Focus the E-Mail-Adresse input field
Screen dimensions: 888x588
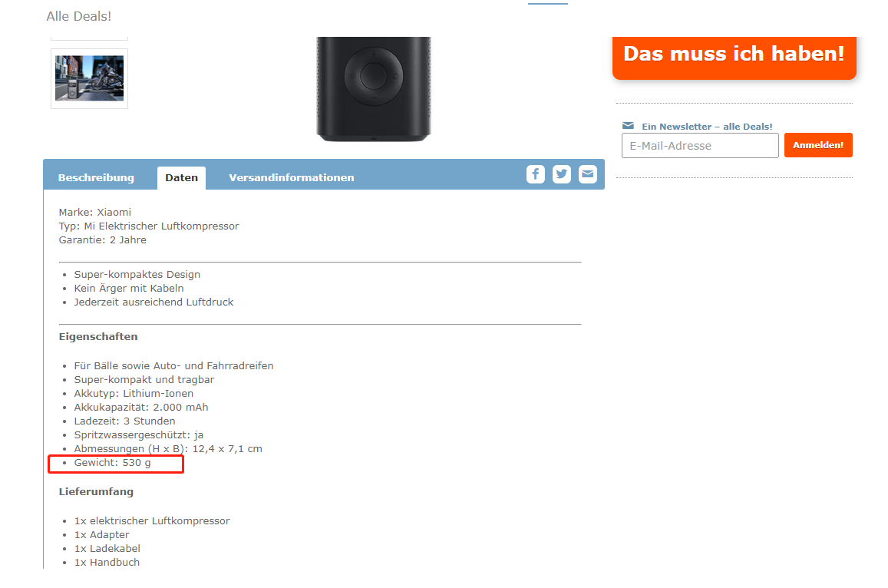coord(700,146)
